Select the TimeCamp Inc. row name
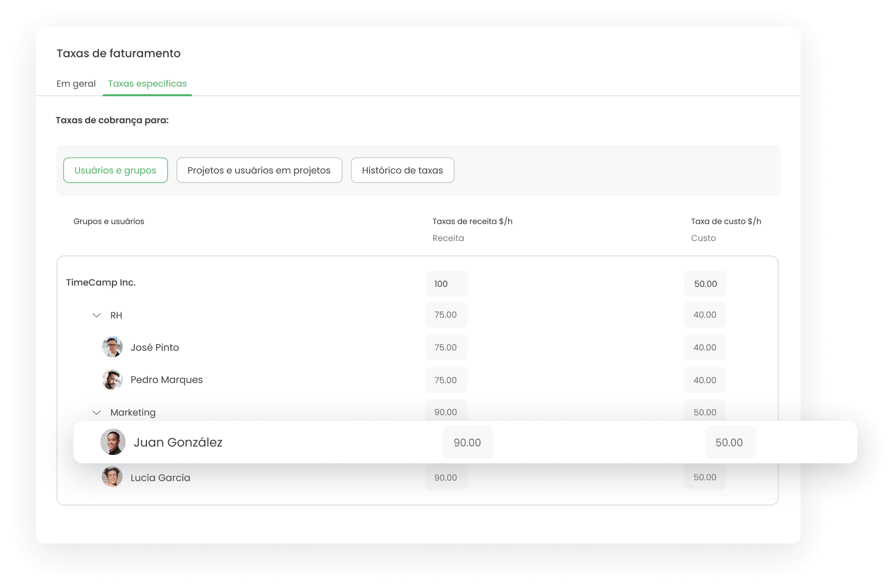This screenshot has height=588, width=893. point(101,283)
